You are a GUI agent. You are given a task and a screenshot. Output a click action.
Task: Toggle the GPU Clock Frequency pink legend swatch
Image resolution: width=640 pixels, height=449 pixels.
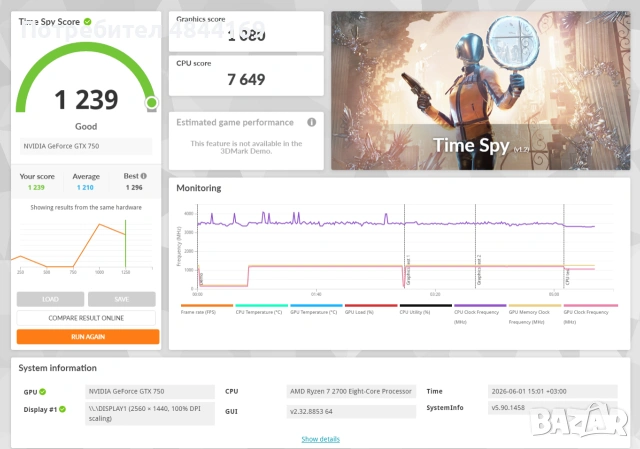pos(591,305)
